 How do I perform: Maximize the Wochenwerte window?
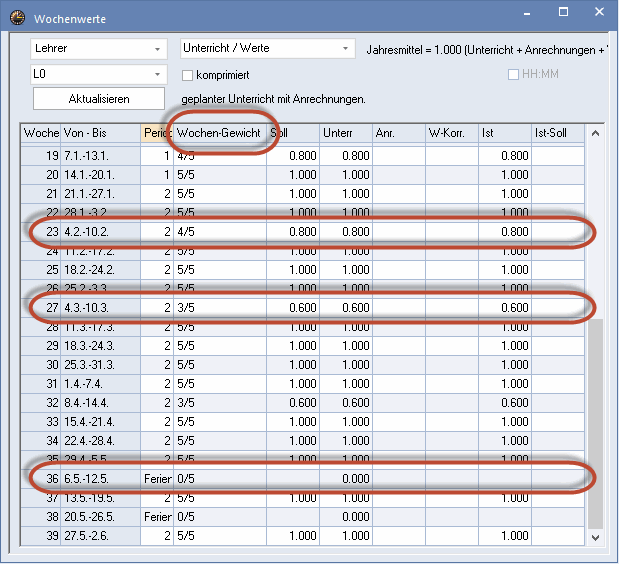[563, 12]
